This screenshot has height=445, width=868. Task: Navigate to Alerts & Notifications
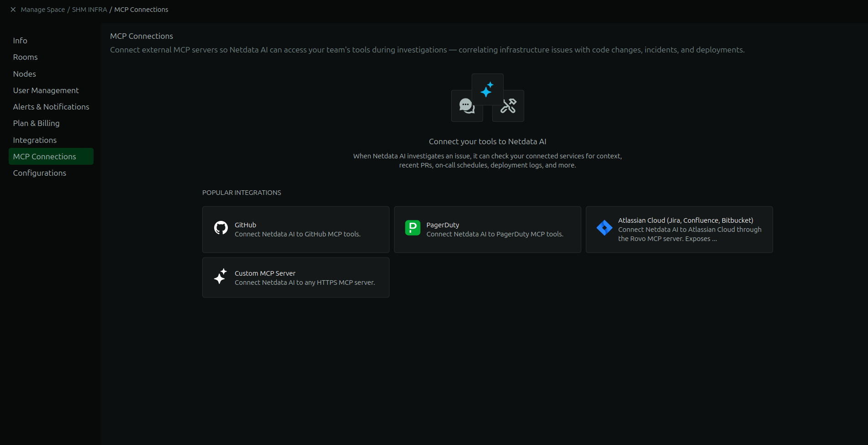click(51, 107)
